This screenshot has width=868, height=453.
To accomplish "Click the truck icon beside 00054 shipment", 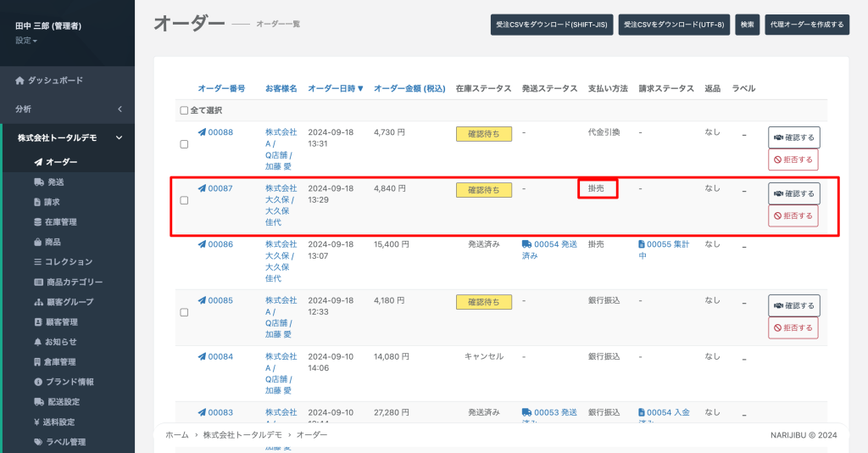I will pyautogui.click(x=526, y=244).
